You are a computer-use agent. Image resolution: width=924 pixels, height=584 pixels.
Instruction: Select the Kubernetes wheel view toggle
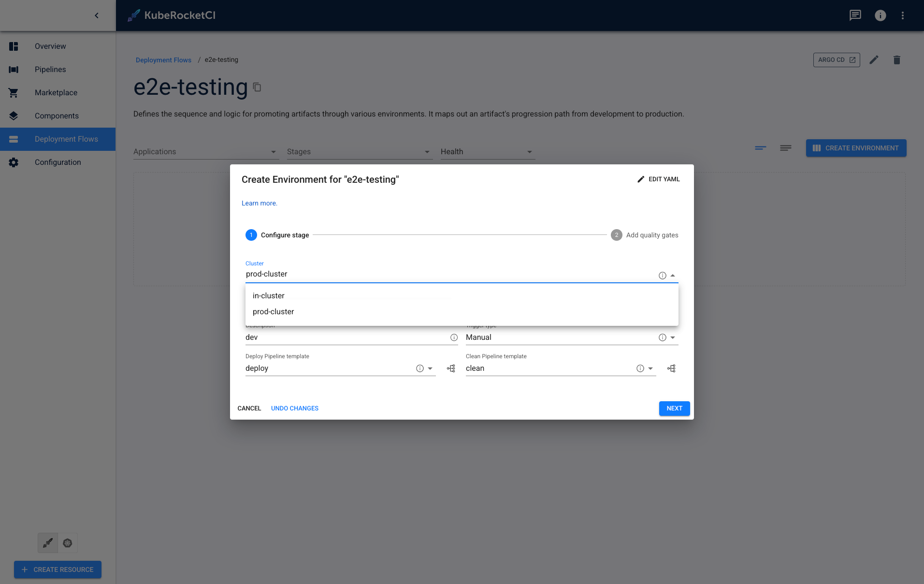(x=68, y=543)
